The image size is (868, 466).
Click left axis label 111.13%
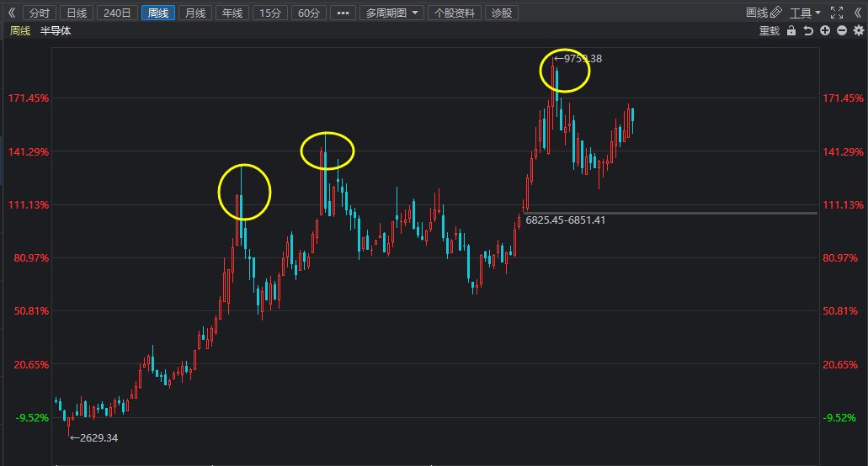pos(29,205)
